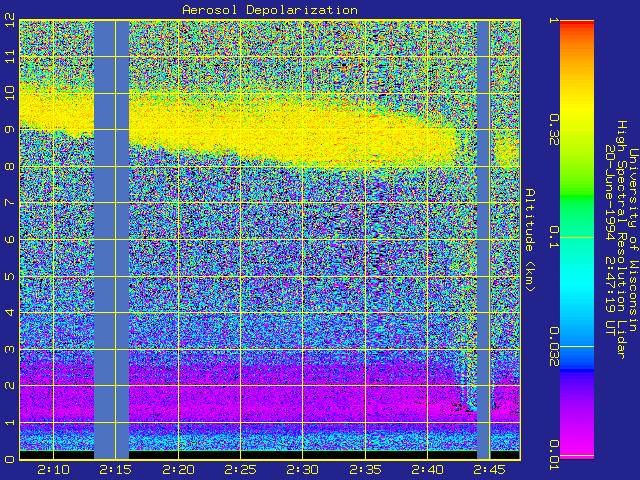Click the altitude label 12

[9, 20]
